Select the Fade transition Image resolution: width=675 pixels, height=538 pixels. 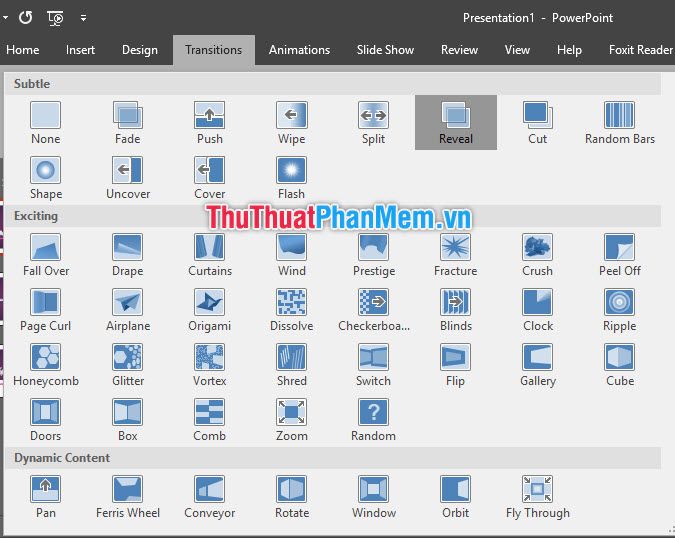pos(127,123)
